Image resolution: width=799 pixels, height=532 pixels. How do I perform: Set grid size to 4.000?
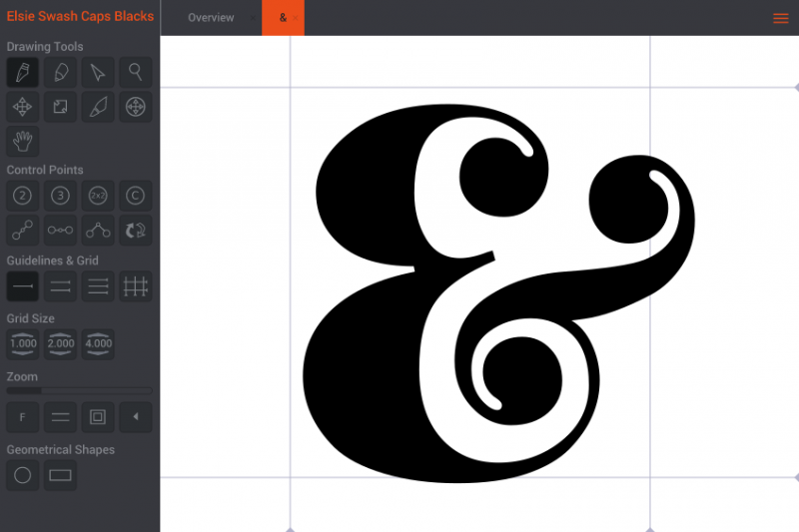(x=98, y=344)
